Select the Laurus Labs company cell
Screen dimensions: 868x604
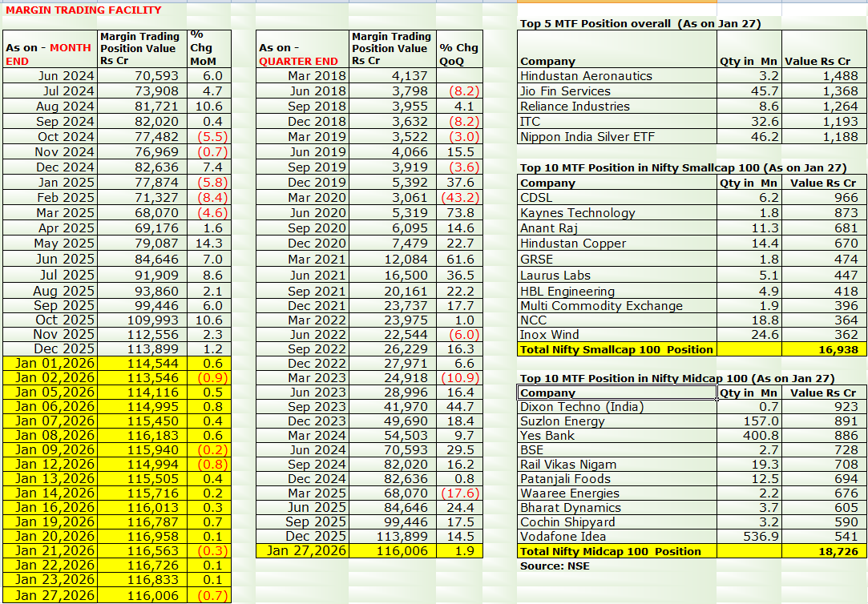click(x=616, y=275)
